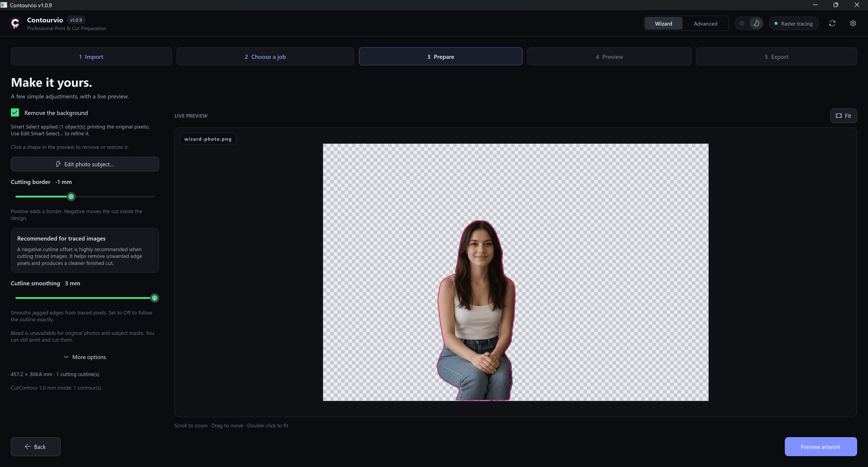Uncheck Remove the background checkbox

point(15,113)
